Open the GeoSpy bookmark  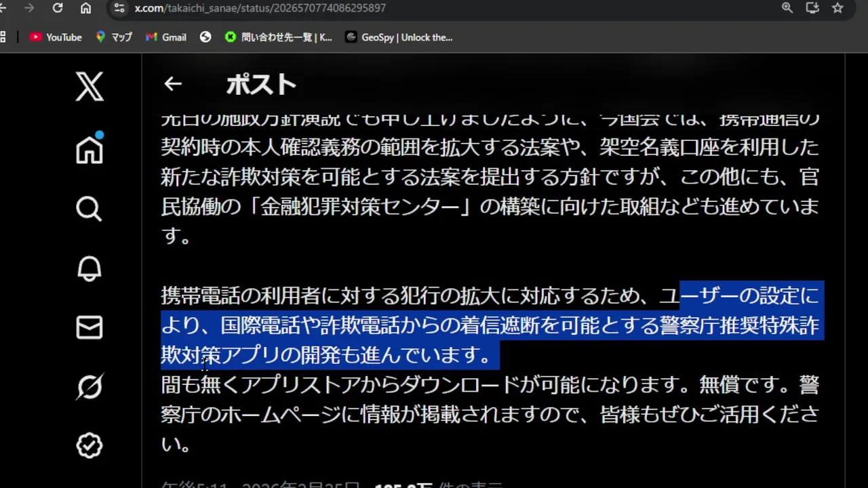pyautogui.click(x=399, y=37)
